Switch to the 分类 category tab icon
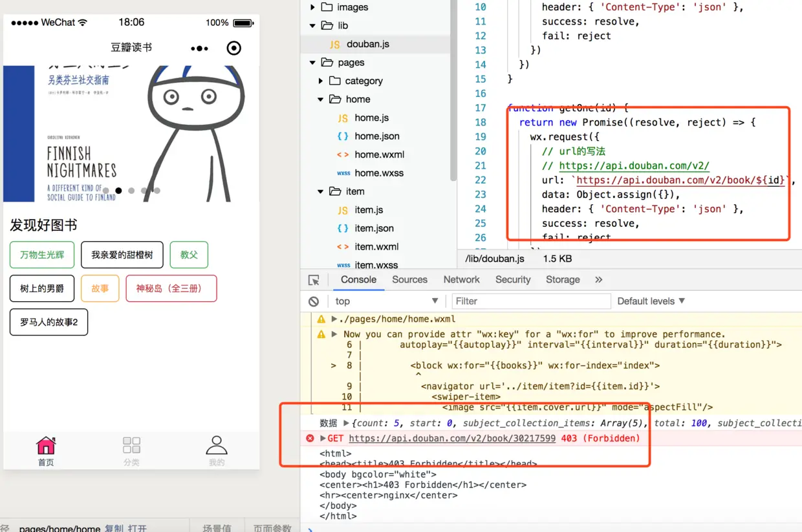 [131, 445]
